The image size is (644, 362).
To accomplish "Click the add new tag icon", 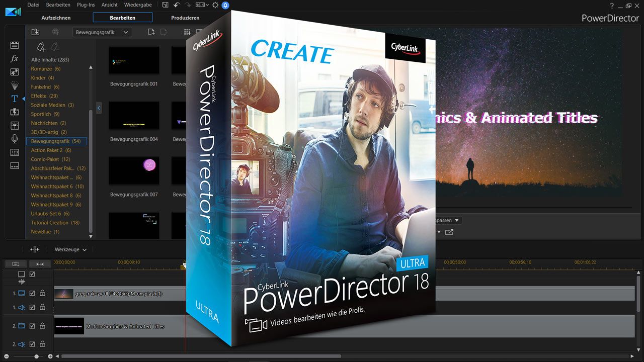I will tap(41, 47).
